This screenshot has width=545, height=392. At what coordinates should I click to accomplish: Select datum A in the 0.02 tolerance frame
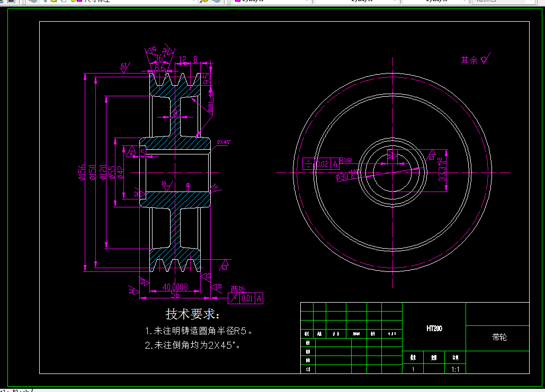point(335,164)
